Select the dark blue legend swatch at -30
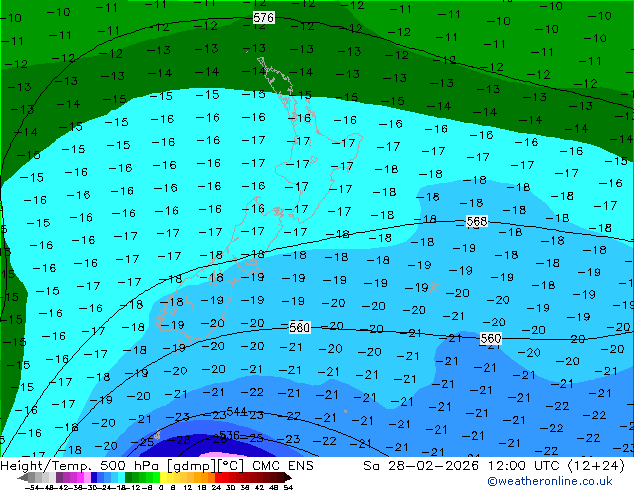634x490 pixels. coord(94,477)
